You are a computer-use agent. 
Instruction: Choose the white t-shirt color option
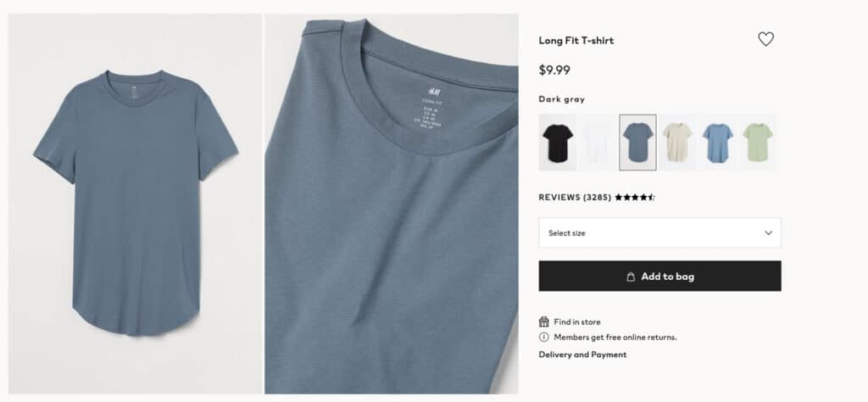597,142
